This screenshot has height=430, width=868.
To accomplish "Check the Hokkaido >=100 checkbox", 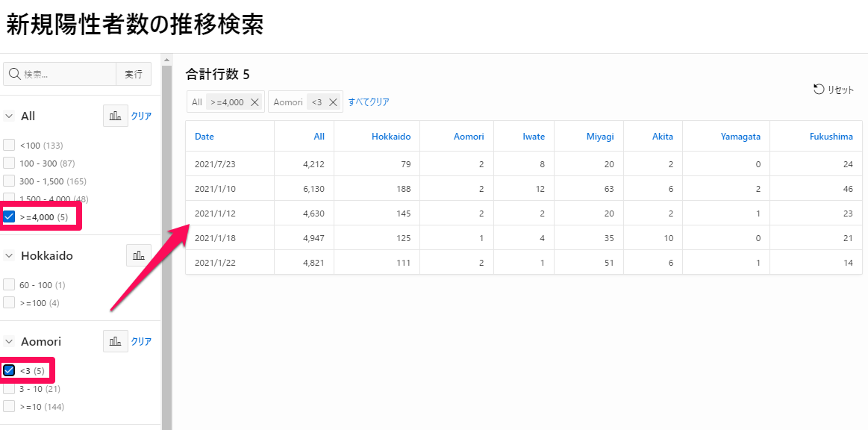I will coord(9,302).
